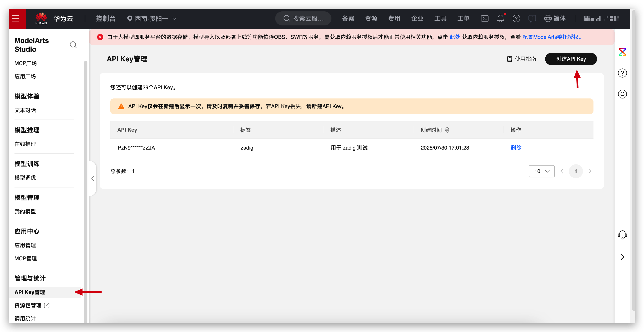Select 调用统计 in sidebar
Image resolution: width=644 pixels, height=332 pixels.
pos(25,318)
